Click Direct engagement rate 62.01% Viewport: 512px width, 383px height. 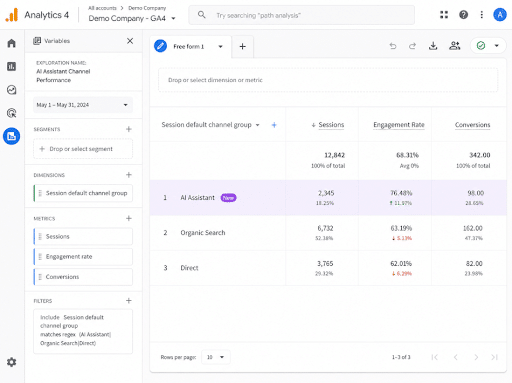[401, 264]
